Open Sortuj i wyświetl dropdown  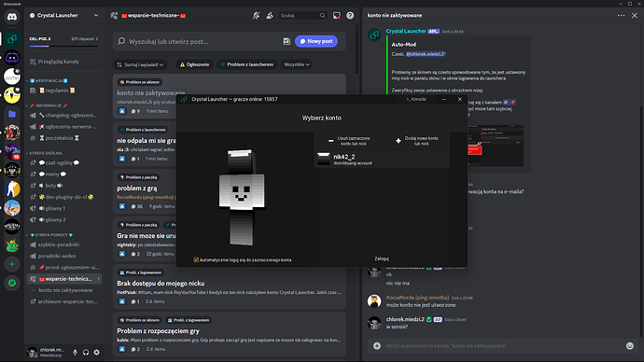pyautogui.click(x=140, y=64)
